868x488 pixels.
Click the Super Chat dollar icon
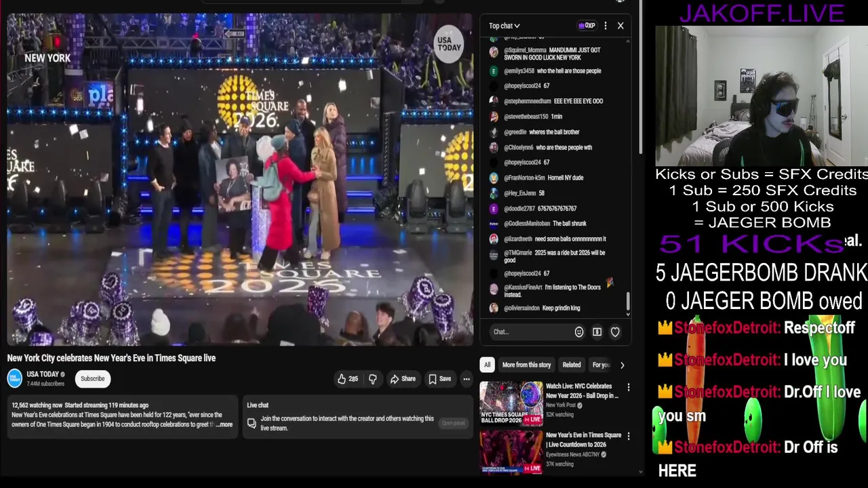point(597,331)
